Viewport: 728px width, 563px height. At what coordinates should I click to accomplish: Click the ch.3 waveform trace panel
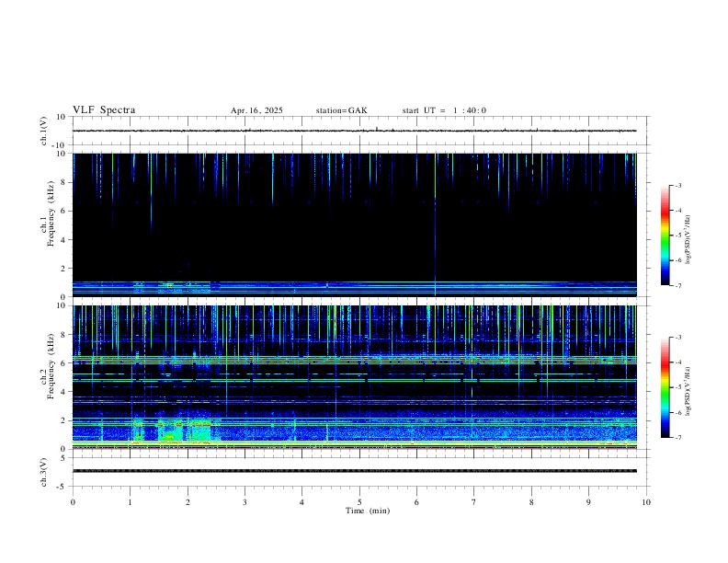(x=359, y=472)
